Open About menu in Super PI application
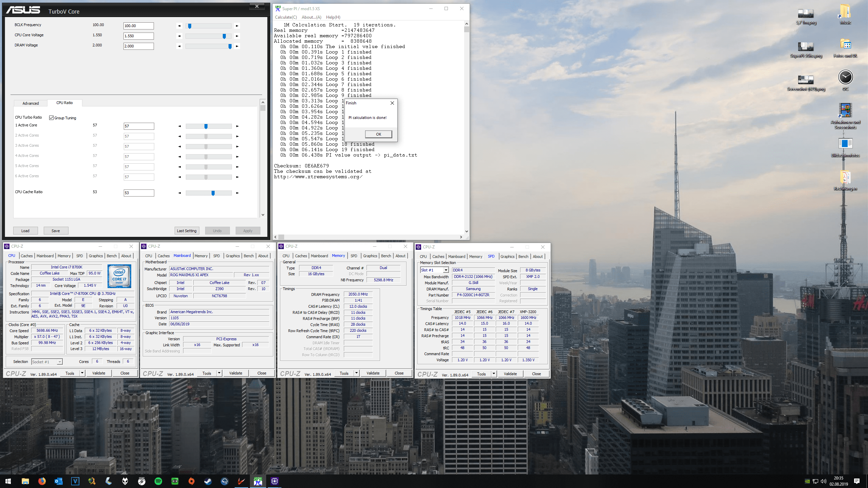 (311, 17)
